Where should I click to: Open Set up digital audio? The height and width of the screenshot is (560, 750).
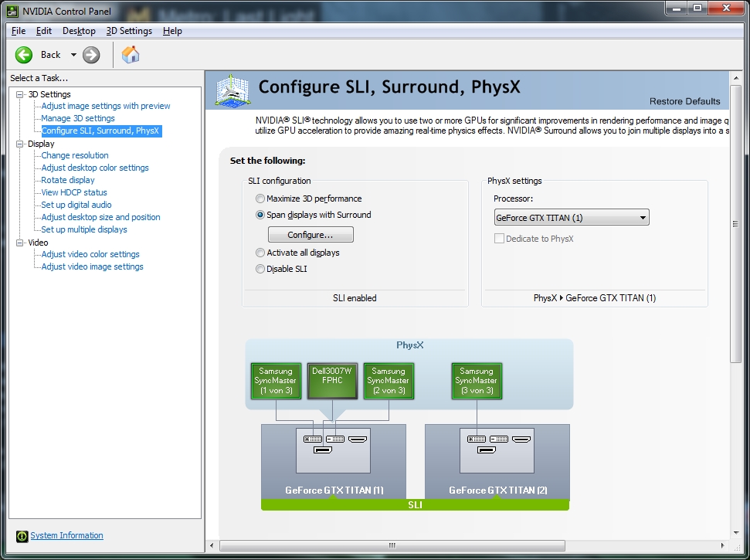(76, 205)
